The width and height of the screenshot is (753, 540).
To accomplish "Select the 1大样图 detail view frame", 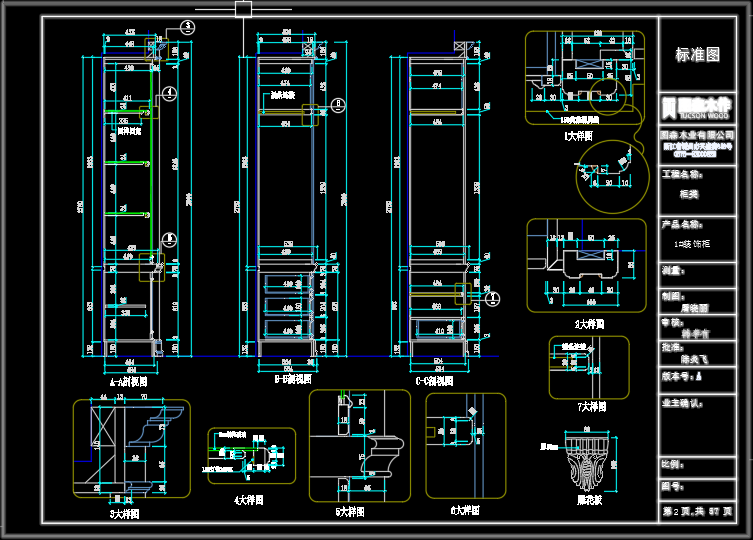I will [x=585, y=78].
